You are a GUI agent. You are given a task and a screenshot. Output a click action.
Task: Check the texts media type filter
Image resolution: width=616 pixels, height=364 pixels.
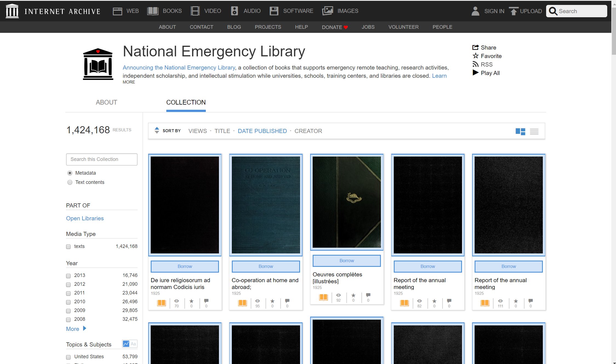pyautogui.click(x=68, y=247)
